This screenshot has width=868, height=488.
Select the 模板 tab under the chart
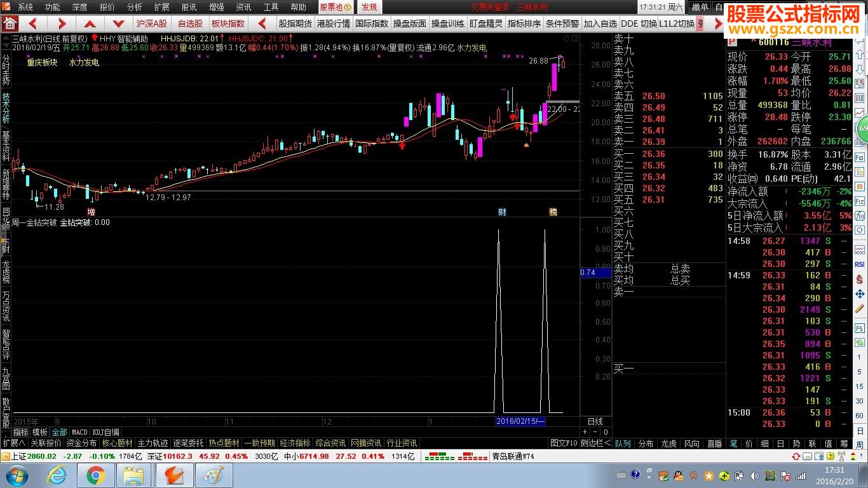pos(40,432)
